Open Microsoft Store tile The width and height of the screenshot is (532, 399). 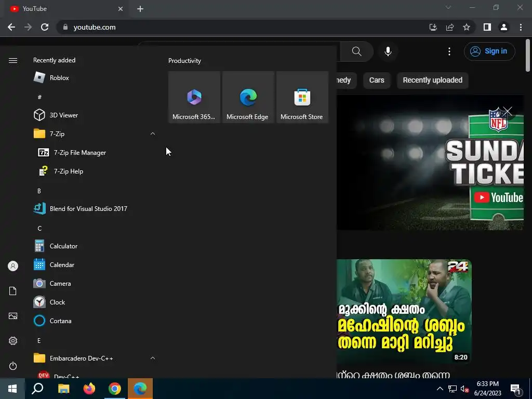pyautogui.click(x=302, y=97)
